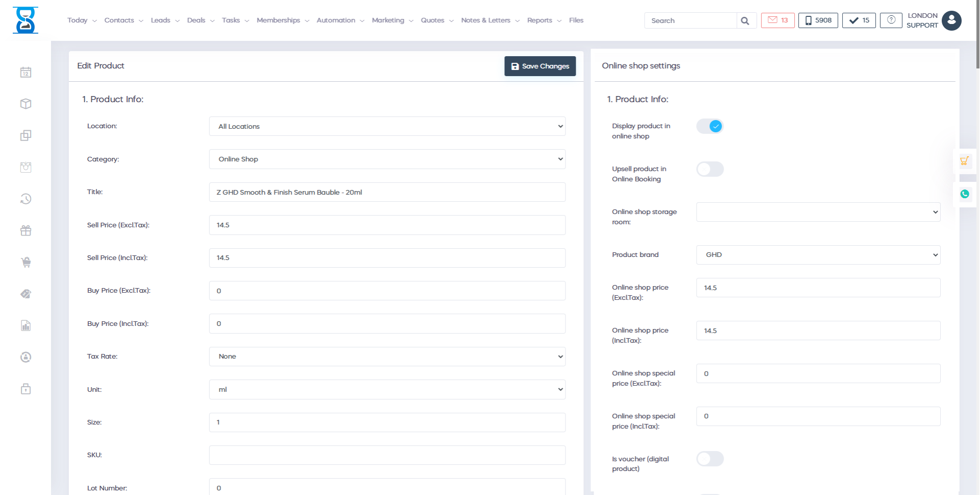The height and width of the screenshot is (495, 980).
Task: Turn on Is voucher digital product
Action: (709, 459)
